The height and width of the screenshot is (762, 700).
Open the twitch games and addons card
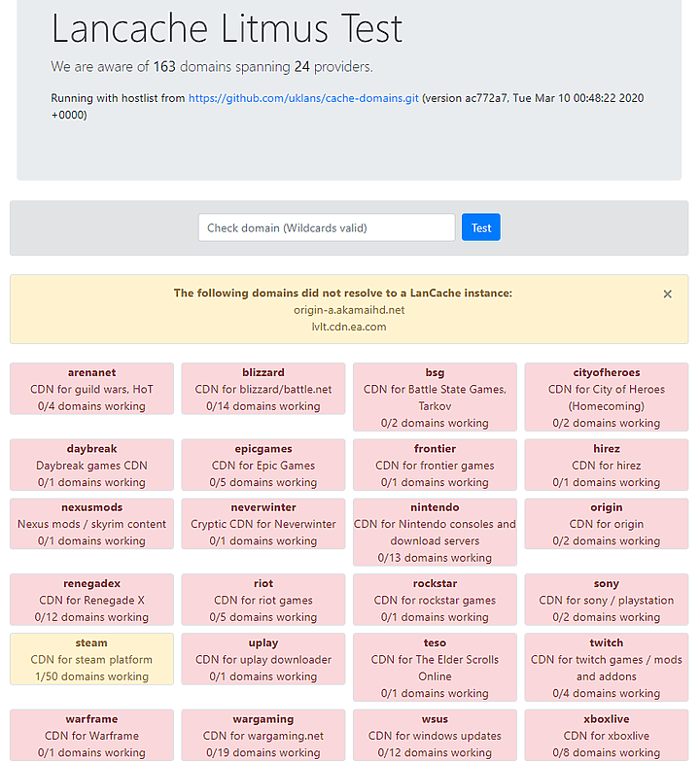pos(607,667)
